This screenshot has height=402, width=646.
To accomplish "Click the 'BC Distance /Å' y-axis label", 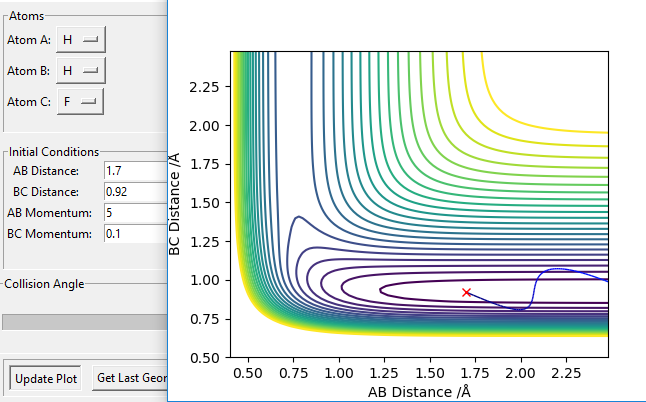I will [x=175, y=204].
